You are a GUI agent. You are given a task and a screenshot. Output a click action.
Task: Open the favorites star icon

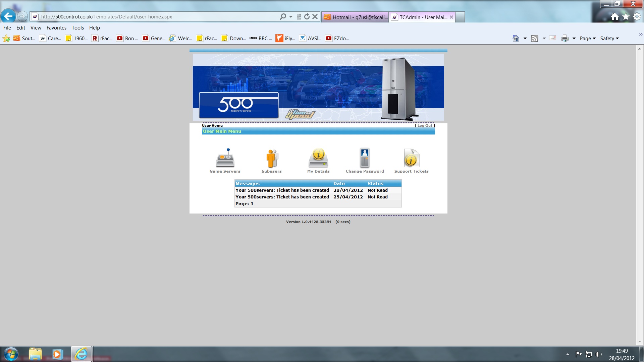626,17
